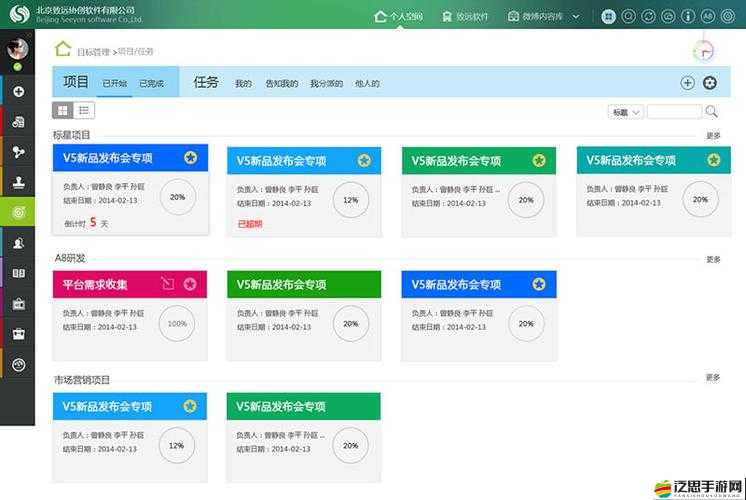The width and height of the screenshot is (746, 500).
Task: Toggle star on the 已超期 card
Action: click(364, 160)
